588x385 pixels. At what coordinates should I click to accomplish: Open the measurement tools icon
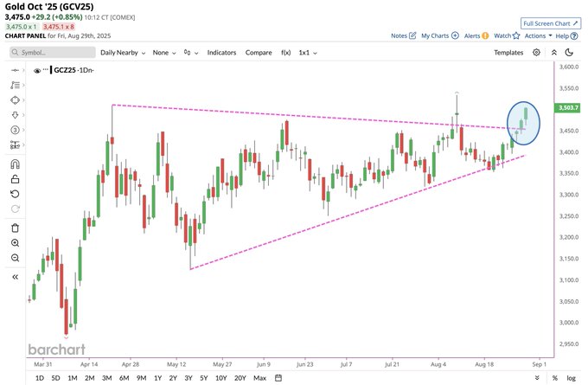click(15, 144)
